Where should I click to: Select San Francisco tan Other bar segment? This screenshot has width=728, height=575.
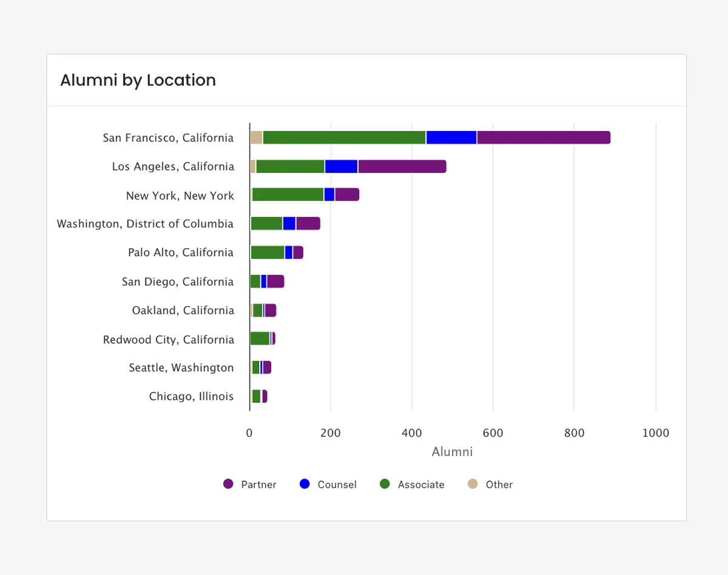point(256,138)
